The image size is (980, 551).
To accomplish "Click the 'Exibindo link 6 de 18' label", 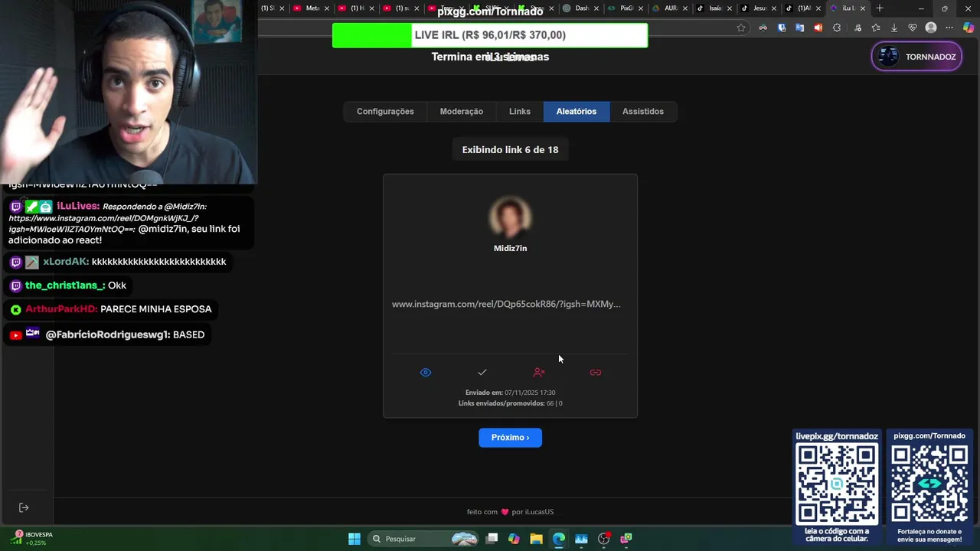I will point(510,150).
